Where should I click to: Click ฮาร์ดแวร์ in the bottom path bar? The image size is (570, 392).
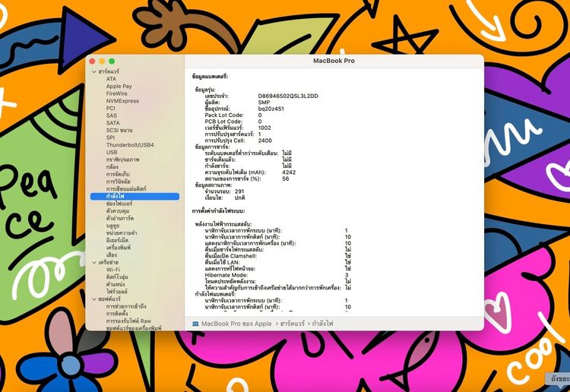point(288,324)
